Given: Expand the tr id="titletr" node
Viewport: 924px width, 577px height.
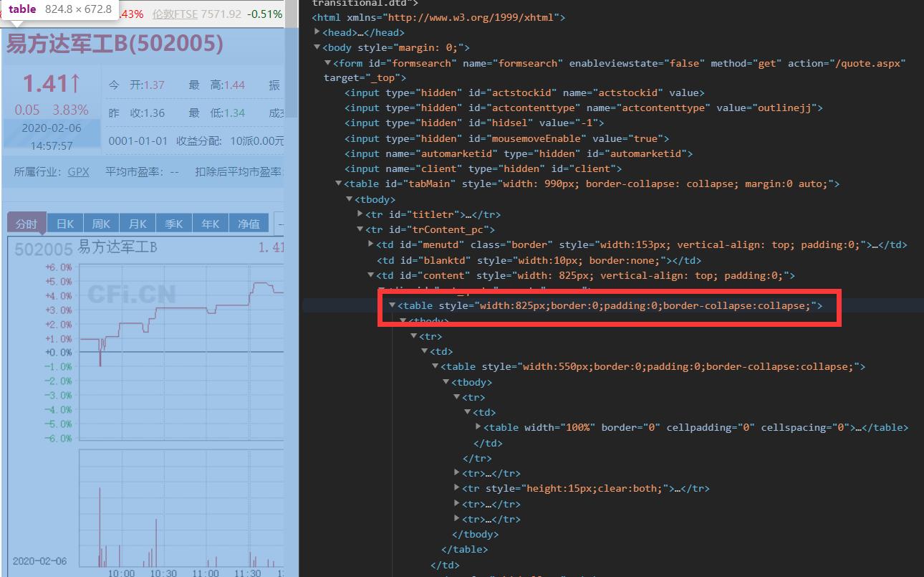Looking at the screenshot, I should [x=360, y=214].
